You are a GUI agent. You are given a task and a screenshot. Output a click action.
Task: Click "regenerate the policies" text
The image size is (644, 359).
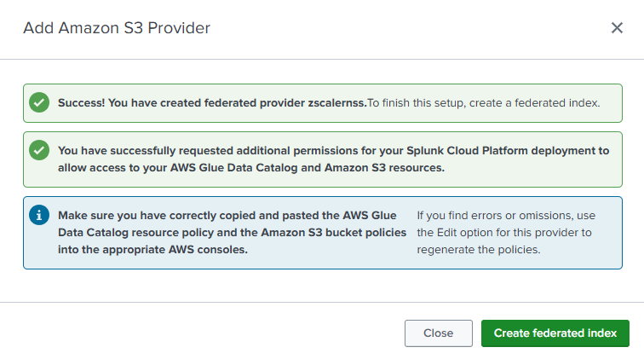pyautogui.click(x=478, y=249)
